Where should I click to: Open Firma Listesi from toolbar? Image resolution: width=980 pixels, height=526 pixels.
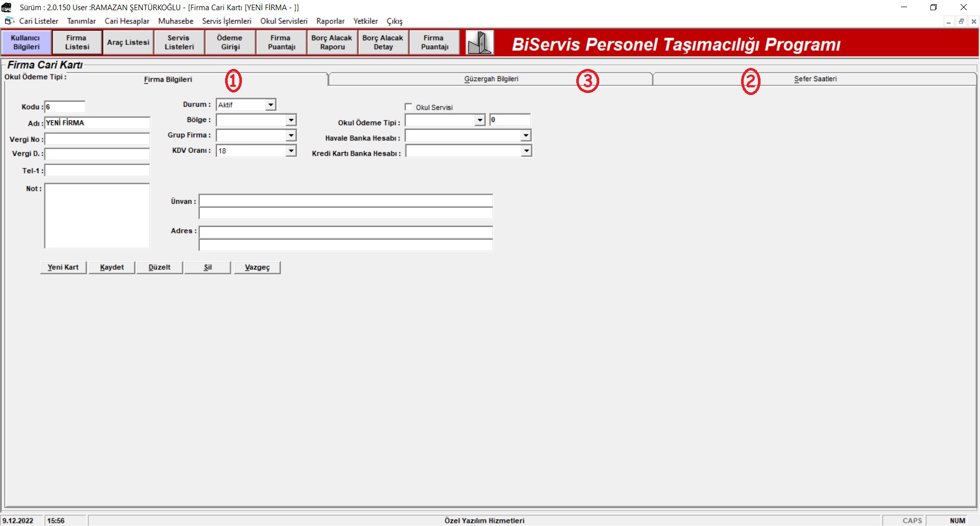click(77, 42)
